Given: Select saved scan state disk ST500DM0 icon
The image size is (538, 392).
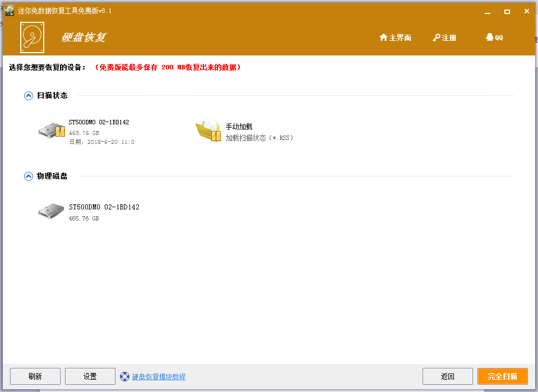Looking at the screenshot, I should point(52,130).
